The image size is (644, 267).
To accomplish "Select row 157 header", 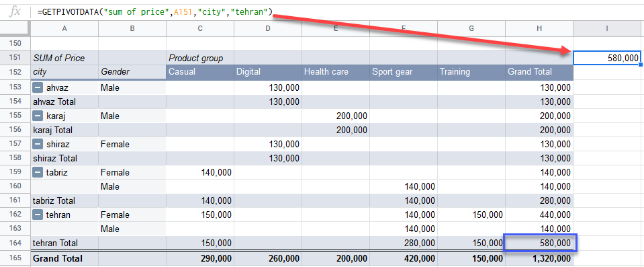I will tap(15, 145).
